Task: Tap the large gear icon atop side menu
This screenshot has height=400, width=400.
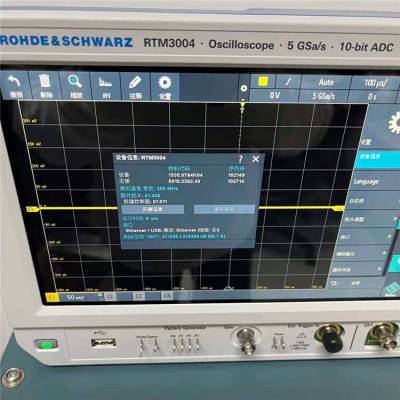Action: (395, 123)
